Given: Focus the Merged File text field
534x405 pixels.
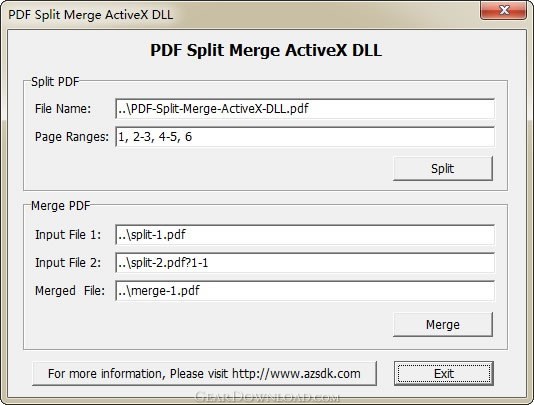Looking at the screenshot, I should point(305,291).
